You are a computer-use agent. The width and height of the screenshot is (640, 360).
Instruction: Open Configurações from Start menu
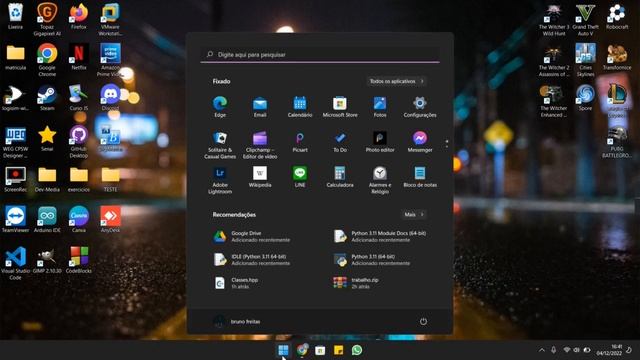tap(420, 107)
